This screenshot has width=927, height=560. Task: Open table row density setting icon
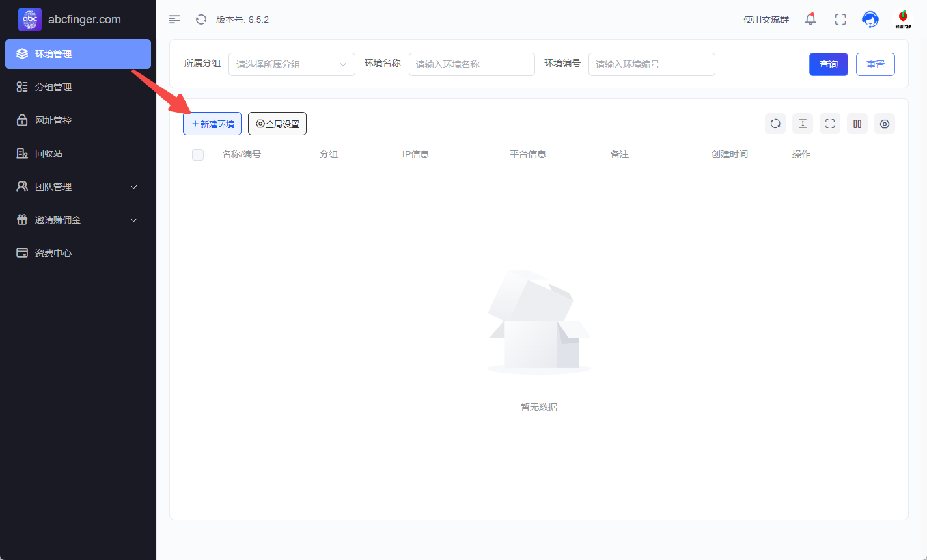pos(803,124)
